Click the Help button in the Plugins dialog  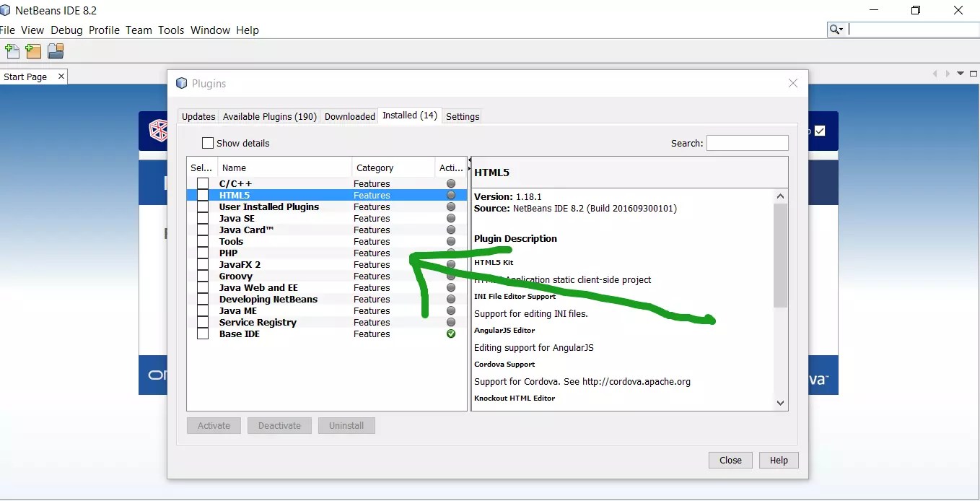tap(779, 460)
